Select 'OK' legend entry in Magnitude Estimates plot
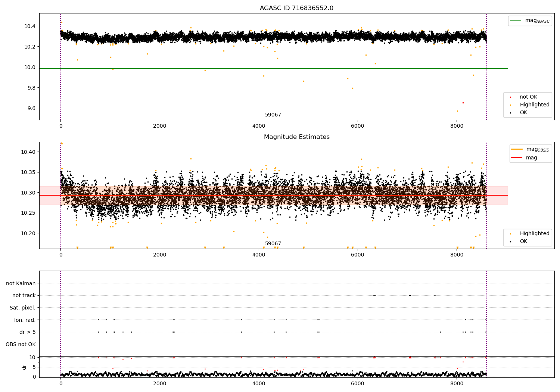Screen dimensions: 560x392 coord(523,242)
